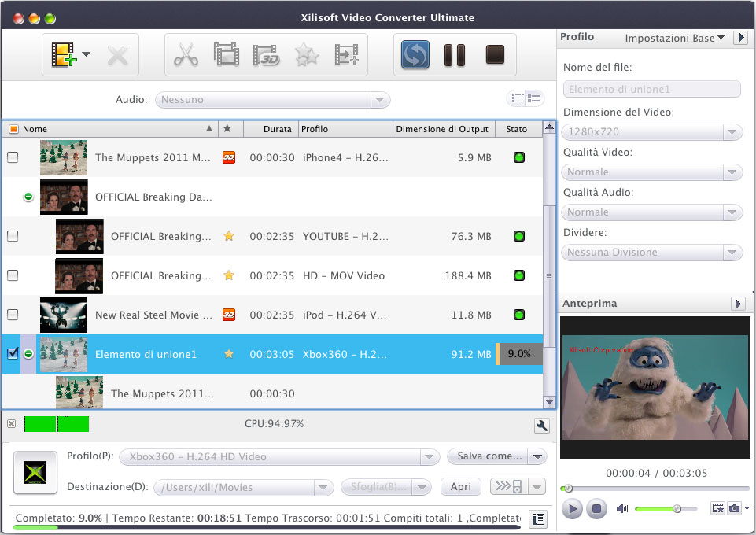Collapse the Elemento di unione1 group

28,354
